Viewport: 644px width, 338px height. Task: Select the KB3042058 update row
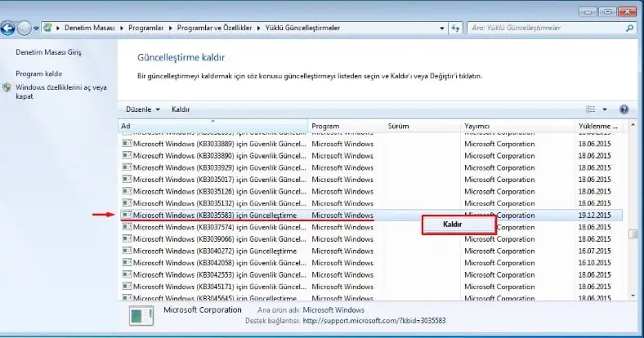372,263
